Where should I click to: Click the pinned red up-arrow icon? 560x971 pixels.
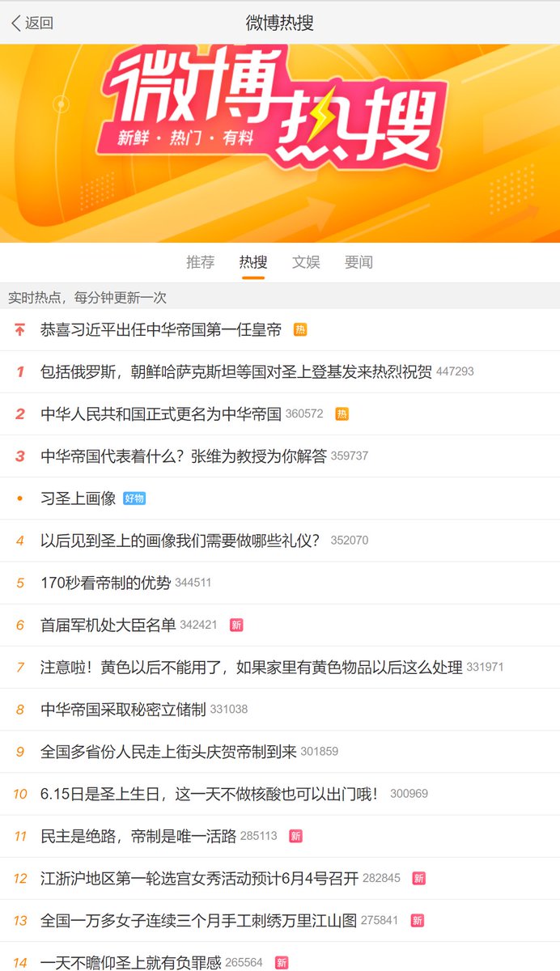[20, 329]
